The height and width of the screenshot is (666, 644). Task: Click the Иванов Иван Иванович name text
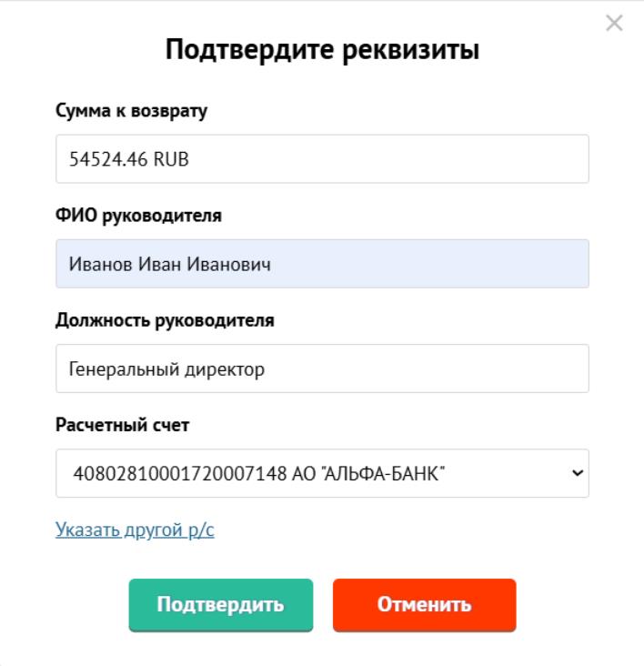pos(169,264)
